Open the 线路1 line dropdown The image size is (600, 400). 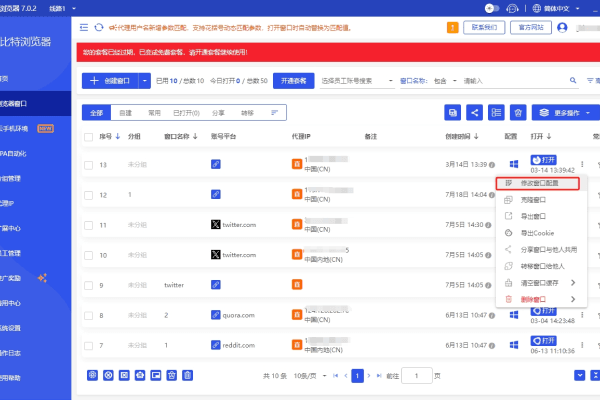62,8
